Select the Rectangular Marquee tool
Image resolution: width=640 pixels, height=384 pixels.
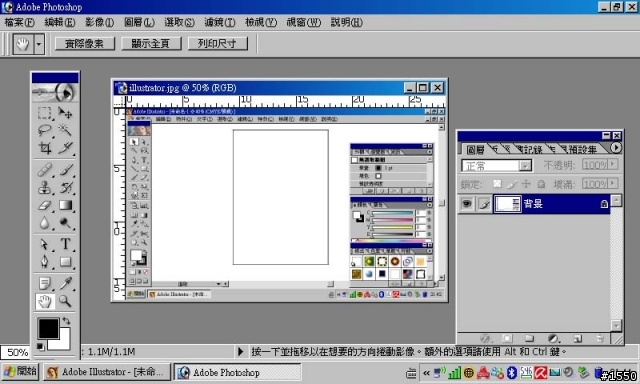tap(44, 113)
